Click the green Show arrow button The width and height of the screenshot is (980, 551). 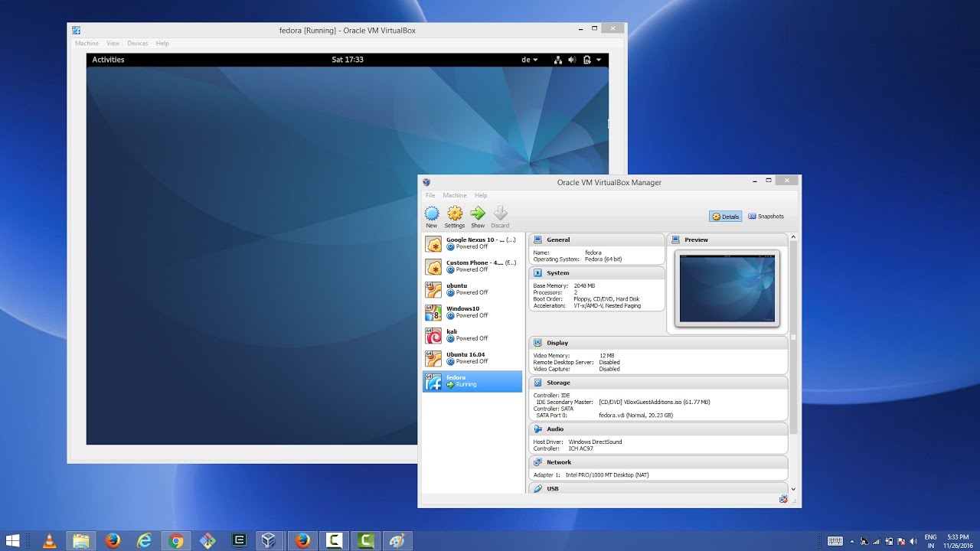point(478,217)
